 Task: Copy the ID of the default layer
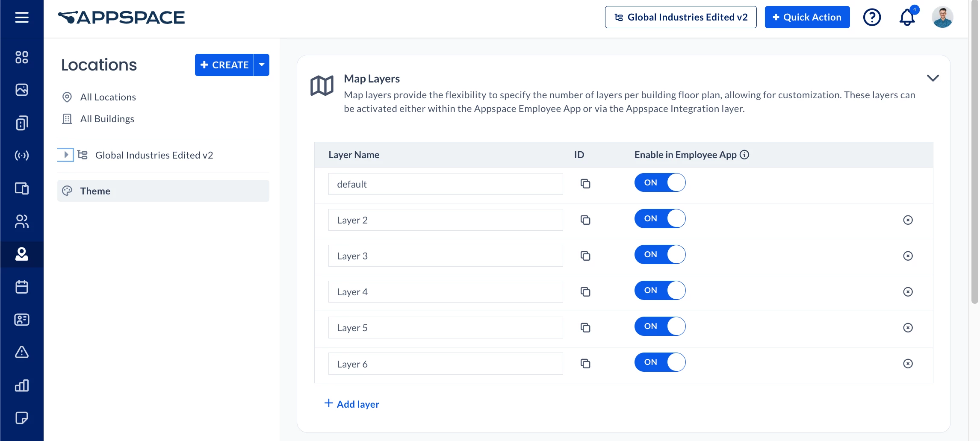(x=585, y=184)
